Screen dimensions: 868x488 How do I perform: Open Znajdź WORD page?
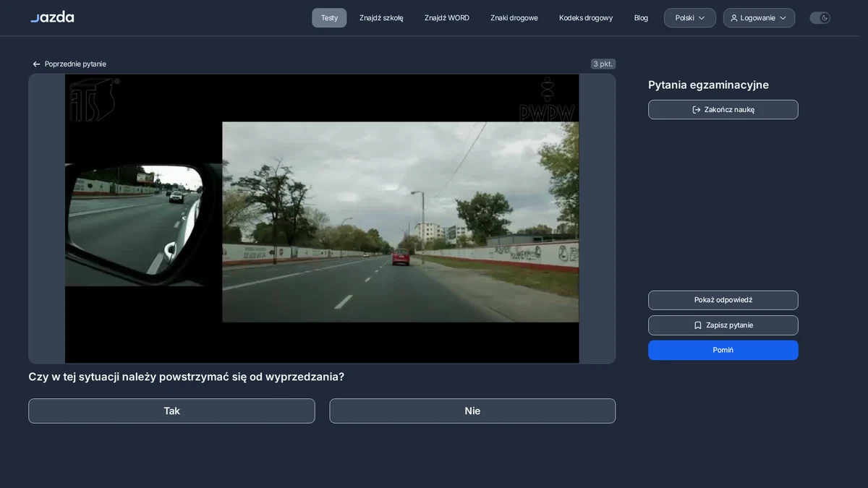pyautogui.click(x=447, y=18)
